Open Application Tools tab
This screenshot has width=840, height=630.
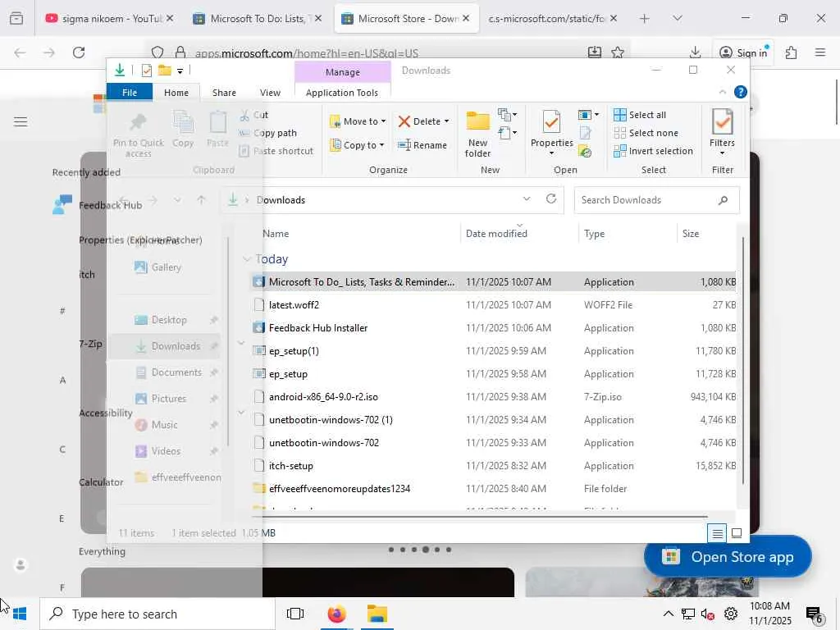(x=342, y=92)
